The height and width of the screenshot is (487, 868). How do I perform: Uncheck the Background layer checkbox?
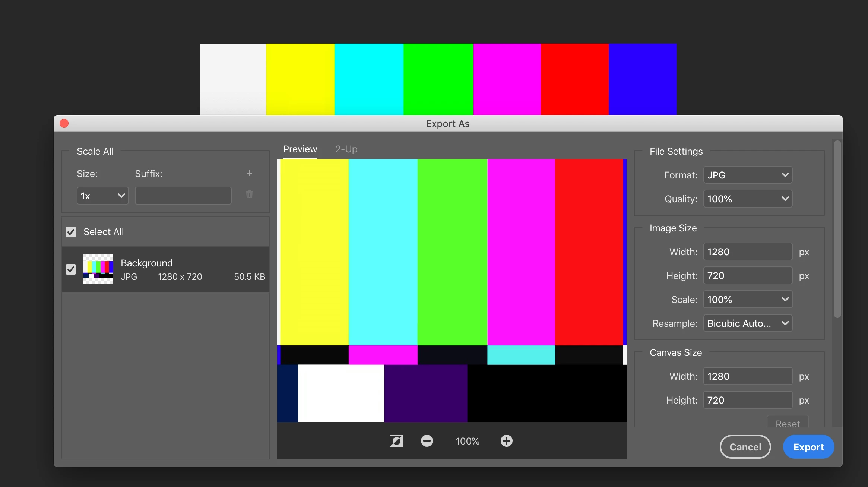point(71,269)
